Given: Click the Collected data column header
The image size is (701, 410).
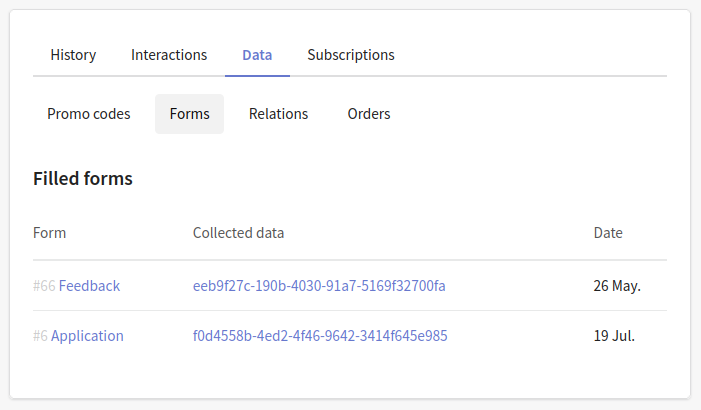Looking at the screenshot, I should coord(238,232).
